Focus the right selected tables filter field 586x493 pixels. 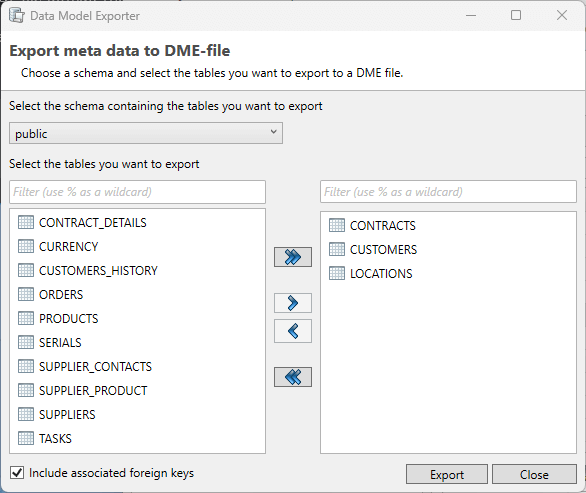click(448, 192)
